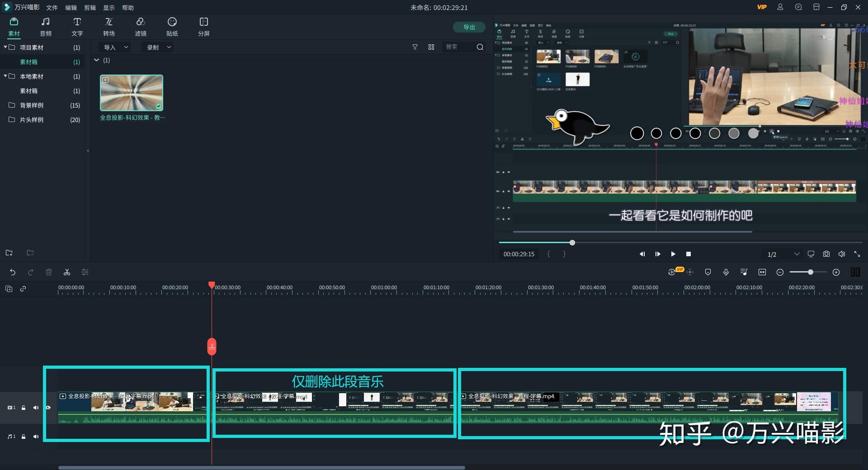Stop the preview playback
Image resolution: width=868 pixels, height=470 pixels.
(x=689, y=254)
